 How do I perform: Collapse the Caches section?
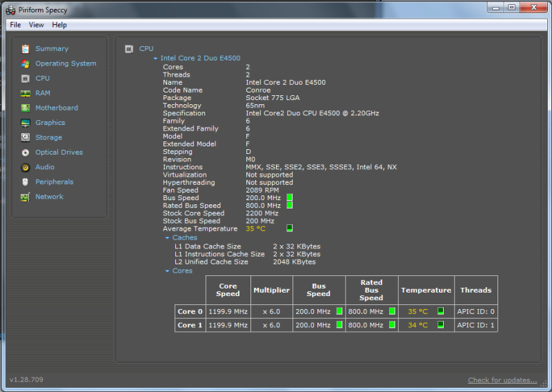168,238
